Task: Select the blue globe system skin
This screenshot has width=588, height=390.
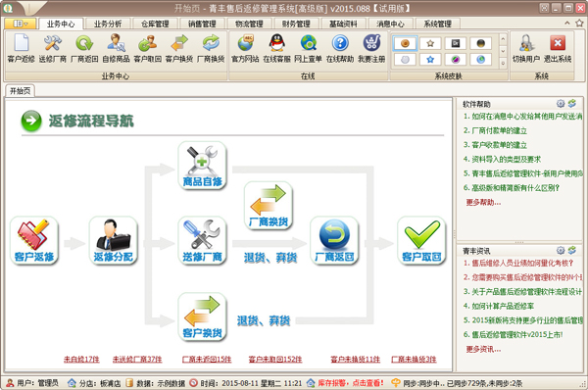Action: point(481,59)
